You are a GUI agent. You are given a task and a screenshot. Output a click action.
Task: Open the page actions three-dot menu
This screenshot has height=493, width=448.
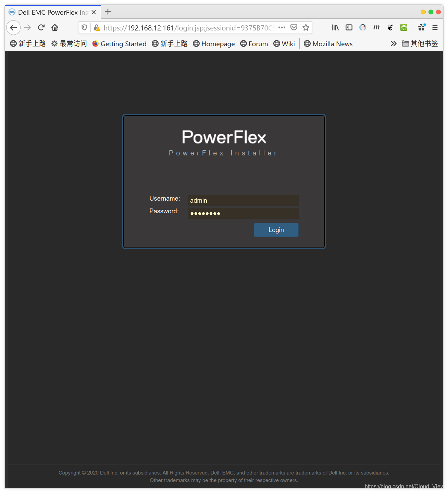(282, 27)
